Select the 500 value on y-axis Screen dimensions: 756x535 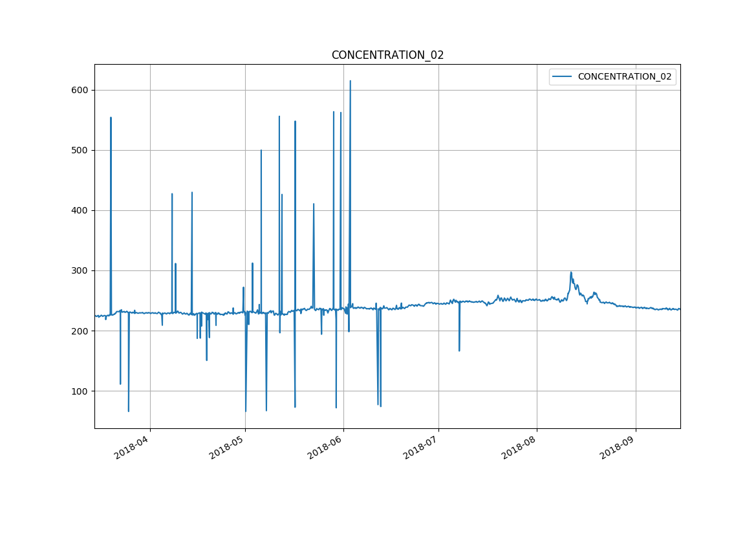click(80, 150)
